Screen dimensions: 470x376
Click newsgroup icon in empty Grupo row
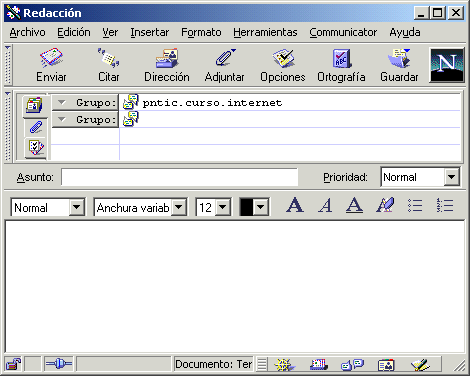tap(130, 119)
